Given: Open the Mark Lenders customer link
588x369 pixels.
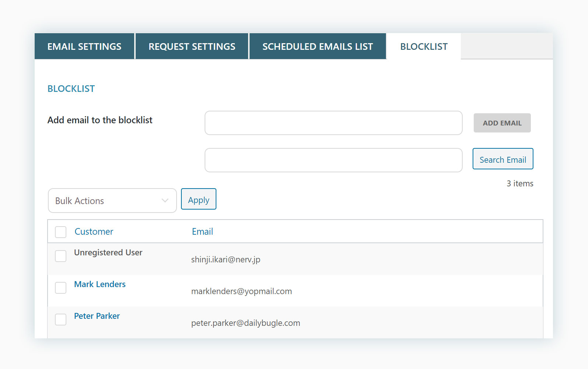Looking at the screenshot, I should [100, 284].
